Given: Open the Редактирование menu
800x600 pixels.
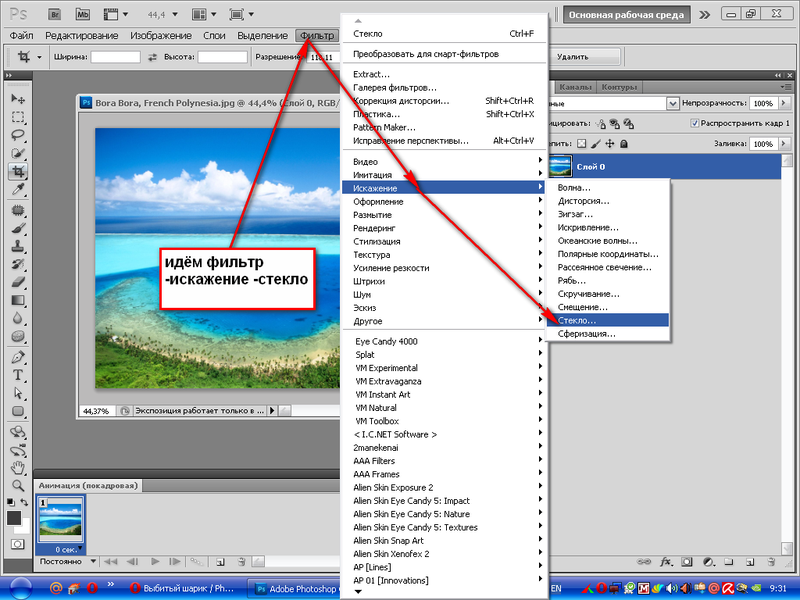Looking at the screenshot, I should pos(82,36).
